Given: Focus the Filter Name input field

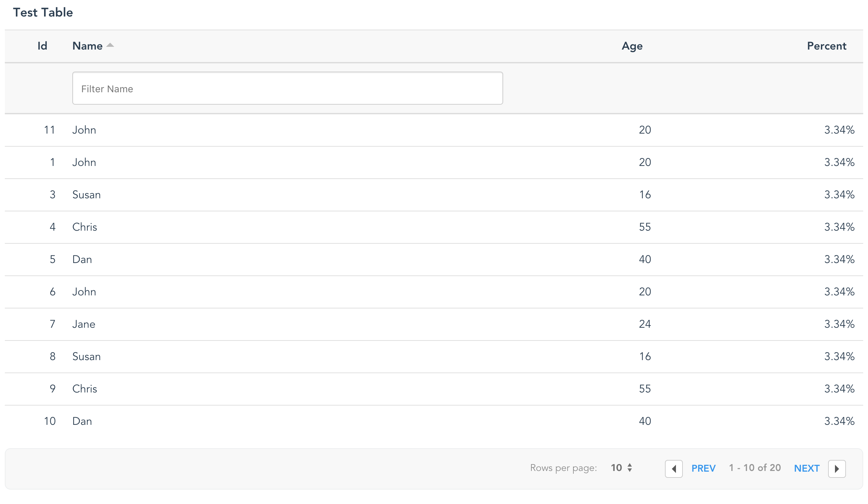Looking at the screenshot, I should [287, 88].
